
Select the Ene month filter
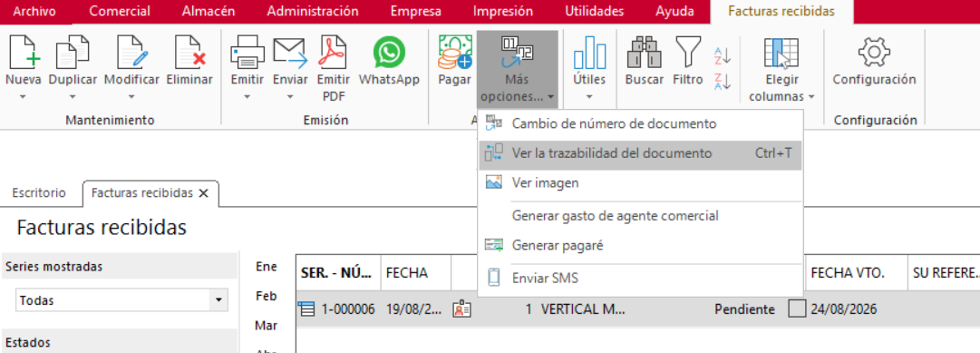pyautogui.click(x=267, y=267)
